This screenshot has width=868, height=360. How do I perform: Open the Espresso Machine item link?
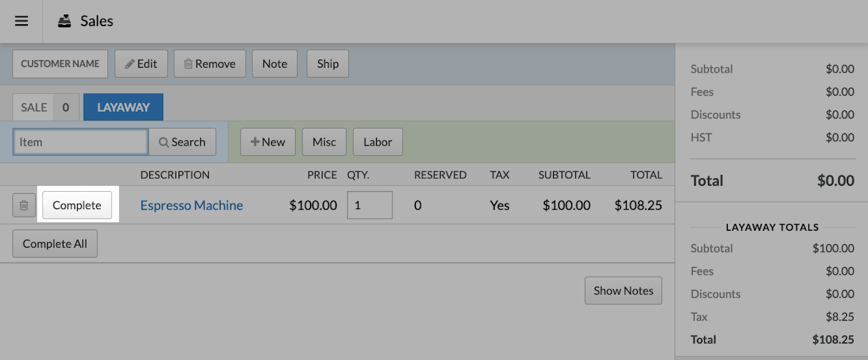coord(192,205)
